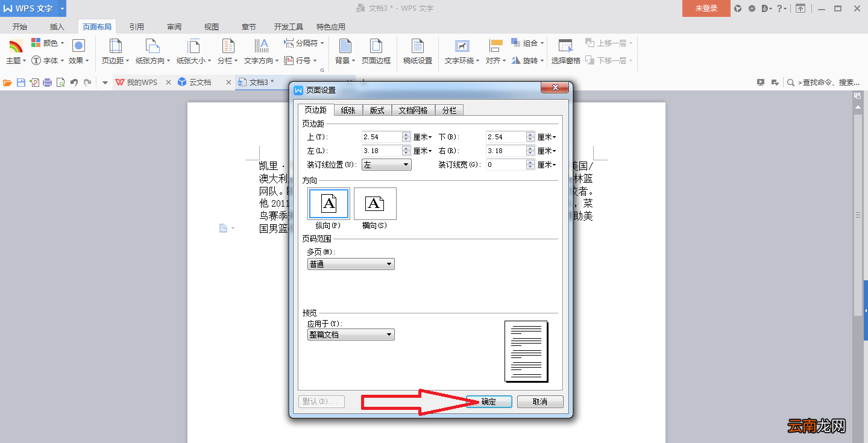The height and width of the screenshot is (443, 868).
Task: Open the unit dropdown beside 下 margin
Action: 547,137
